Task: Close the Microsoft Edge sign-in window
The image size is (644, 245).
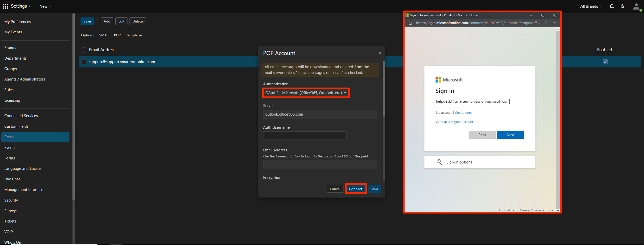Action: pos(554,15)
